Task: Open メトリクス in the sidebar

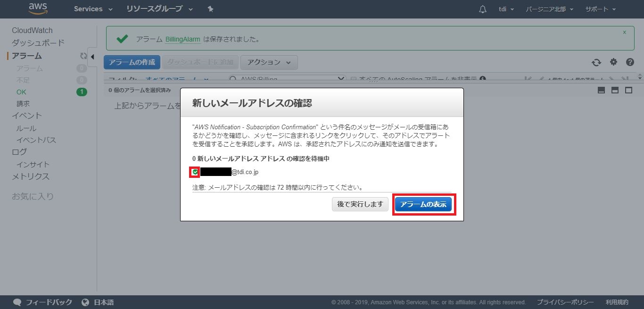Action: click(31, 176)
